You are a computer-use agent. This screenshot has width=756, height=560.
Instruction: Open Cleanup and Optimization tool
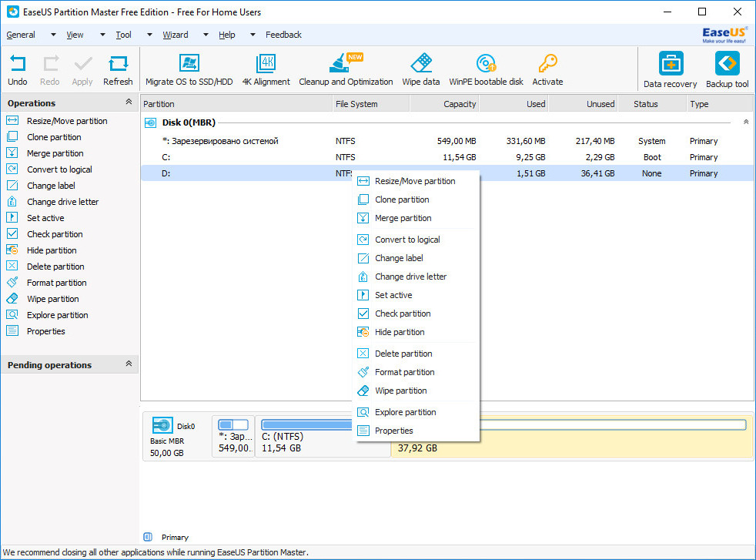click(x=346, y=70)
